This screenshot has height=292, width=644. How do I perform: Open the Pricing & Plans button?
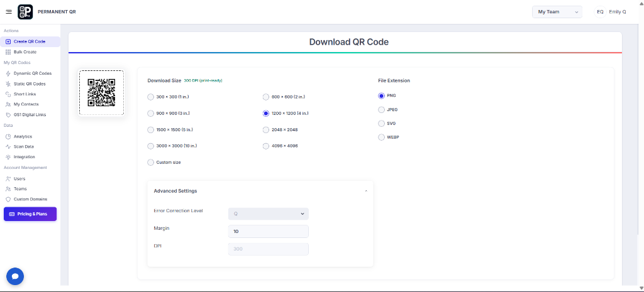click(x=30, y=214)
